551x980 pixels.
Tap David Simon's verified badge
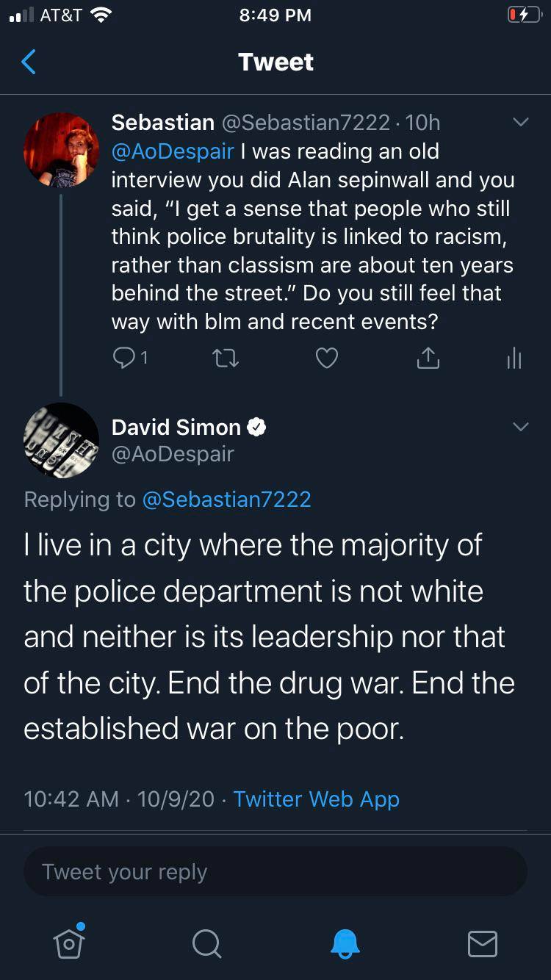pos(256,426)
